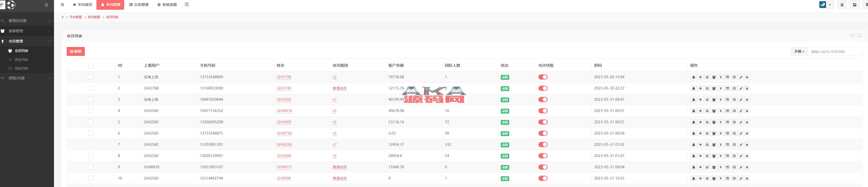Click the recycle icon for member ID 6
Screen dimensions: 868x187
point(734,134)
